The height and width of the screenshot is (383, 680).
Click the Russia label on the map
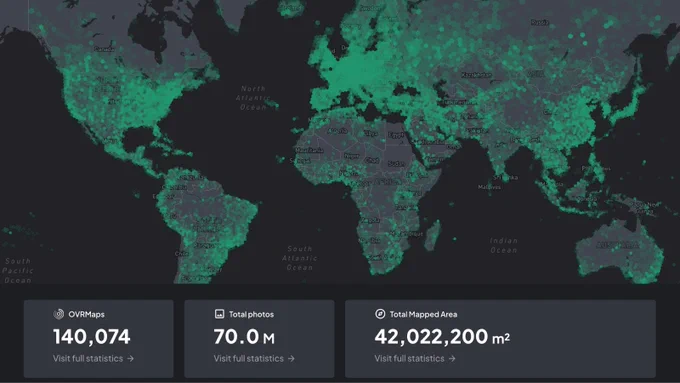tap(539, 22)
